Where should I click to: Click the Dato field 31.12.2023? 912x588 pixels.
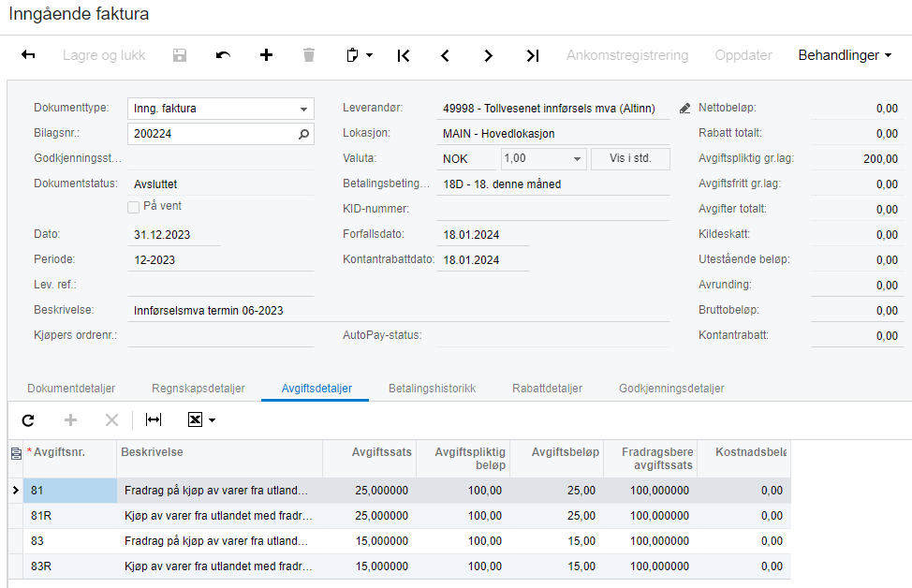(x=174, y=234)
